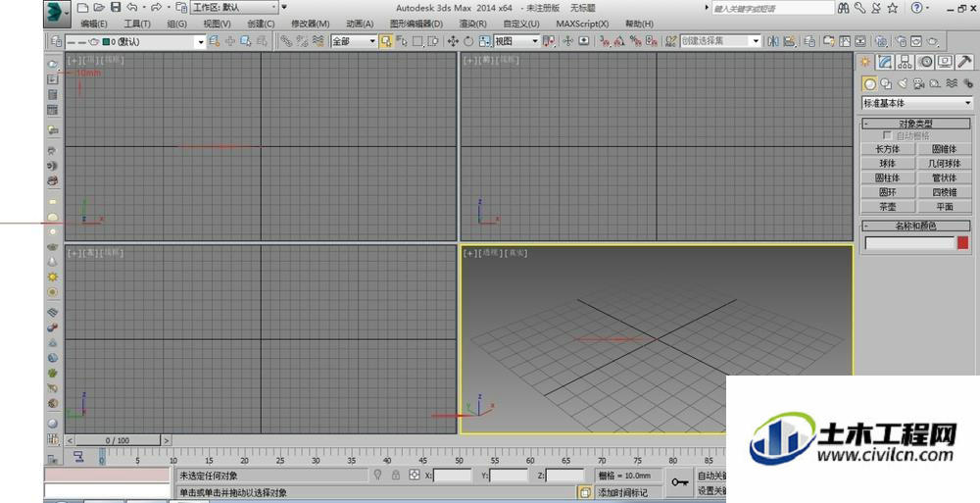
Task: Select the Select and Rotate tool
Action: [468, 41]
